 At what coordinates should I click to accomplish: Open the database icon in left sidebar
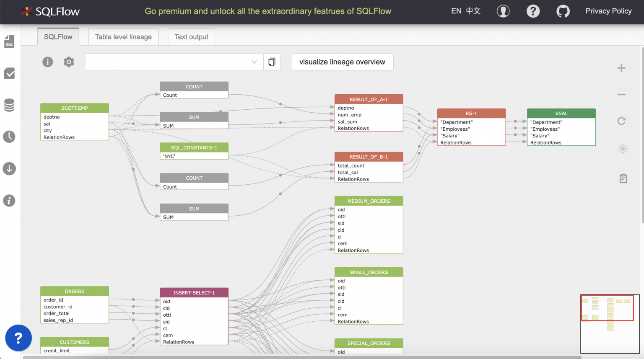point(9,105)
